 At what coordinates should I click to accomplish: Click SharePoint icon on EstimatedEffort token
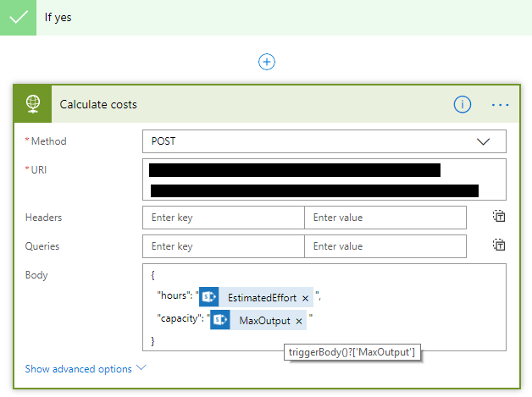click(208, 297)
